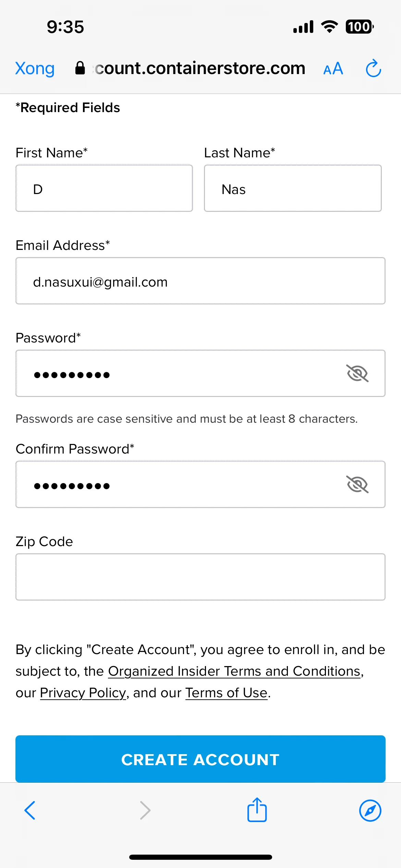
Task: Tap the containerstore.com address bar URL
Action: [x=200, y=68]
